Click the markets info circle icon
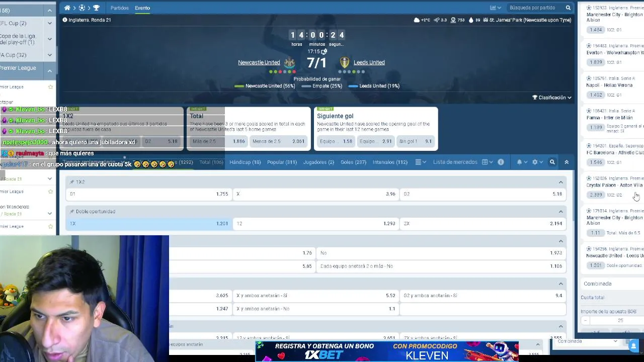Image resolution: width=644 pixels, height=362 pixels. pos(501,162)
